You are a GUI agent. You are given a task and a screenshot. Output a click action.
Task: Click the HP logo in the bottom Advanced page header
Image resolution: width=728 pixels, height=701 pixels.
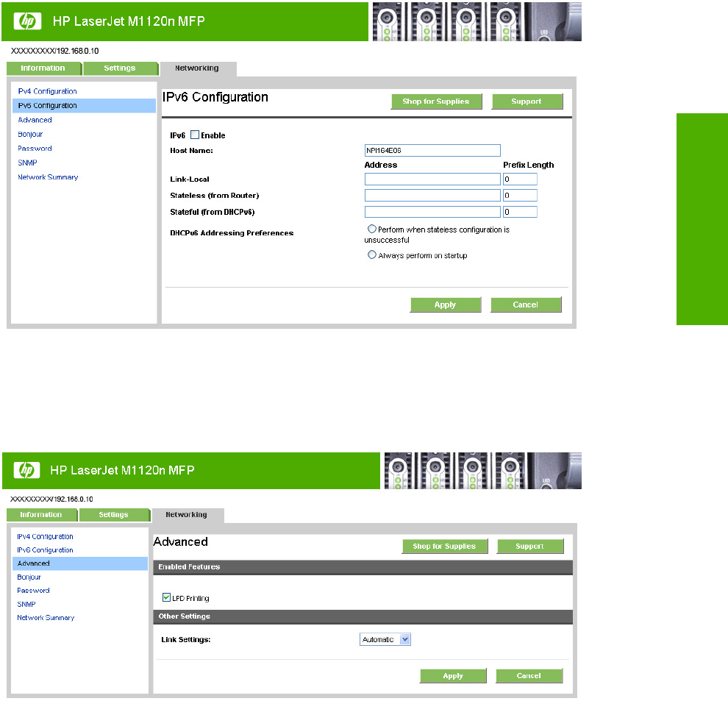[x=26, y=470]
